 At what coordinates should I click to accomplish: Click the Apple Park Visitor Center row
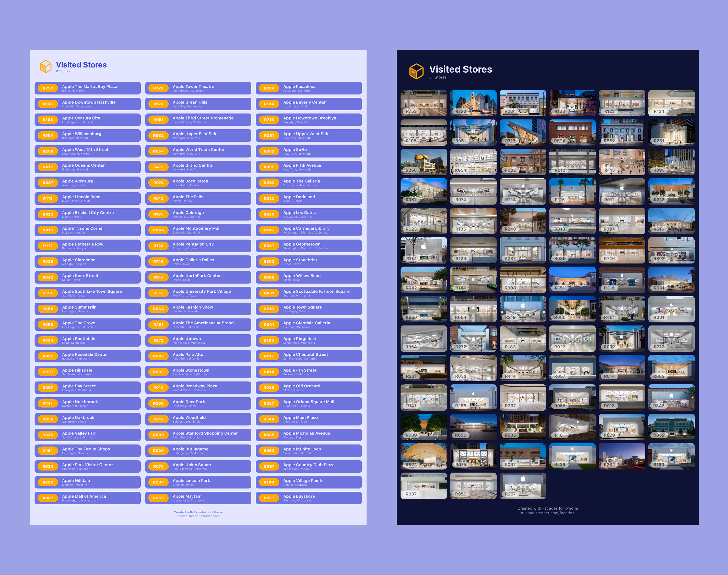click(x=87, y=466)
